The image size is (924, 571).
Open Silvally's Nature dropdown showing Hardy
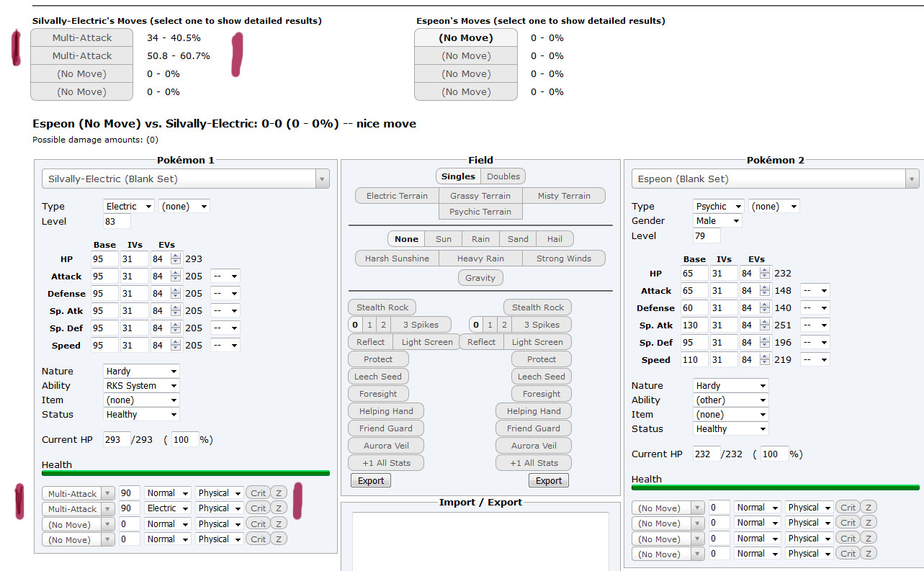click(141, 372)
